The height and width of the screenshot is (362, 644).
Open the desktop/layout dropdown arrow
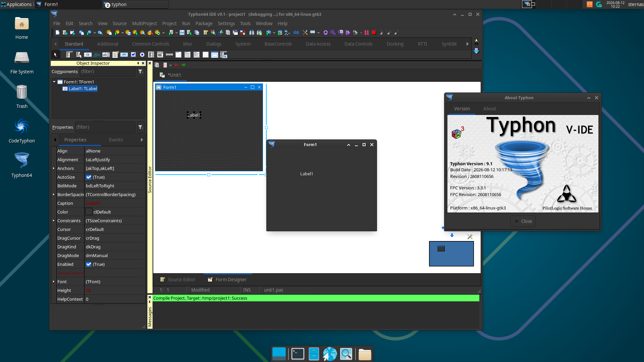(x=318, y=33)
